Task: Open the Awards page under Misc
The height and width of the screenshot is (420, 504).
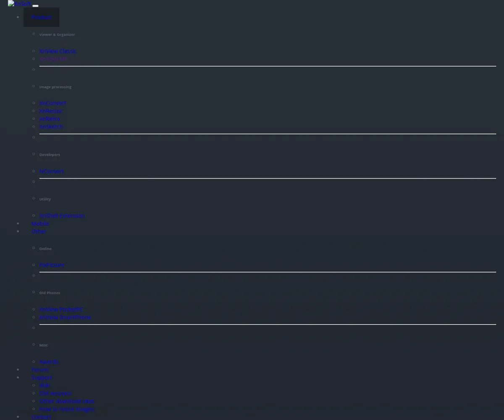Action: [x=49, y=361]
